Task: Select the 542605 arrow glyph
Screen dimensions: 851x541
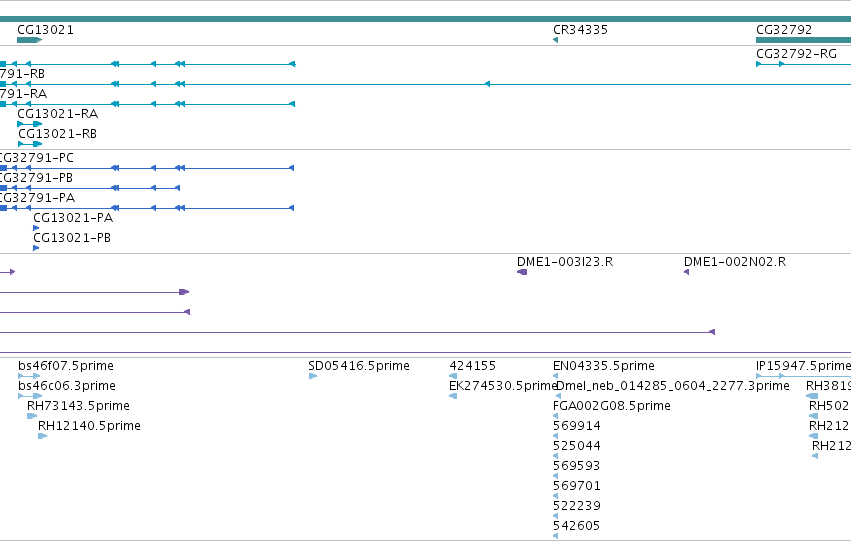Action: click(x=555, y=536)
